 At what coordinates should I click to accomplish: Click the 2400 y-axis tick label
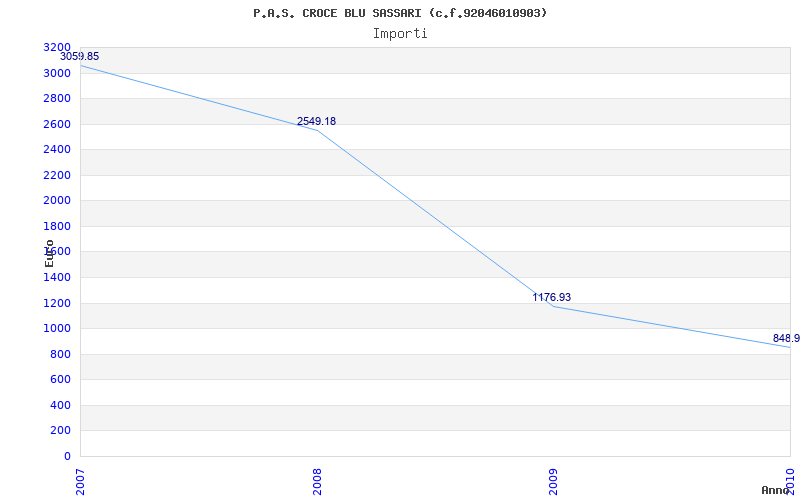coord(57,149)
